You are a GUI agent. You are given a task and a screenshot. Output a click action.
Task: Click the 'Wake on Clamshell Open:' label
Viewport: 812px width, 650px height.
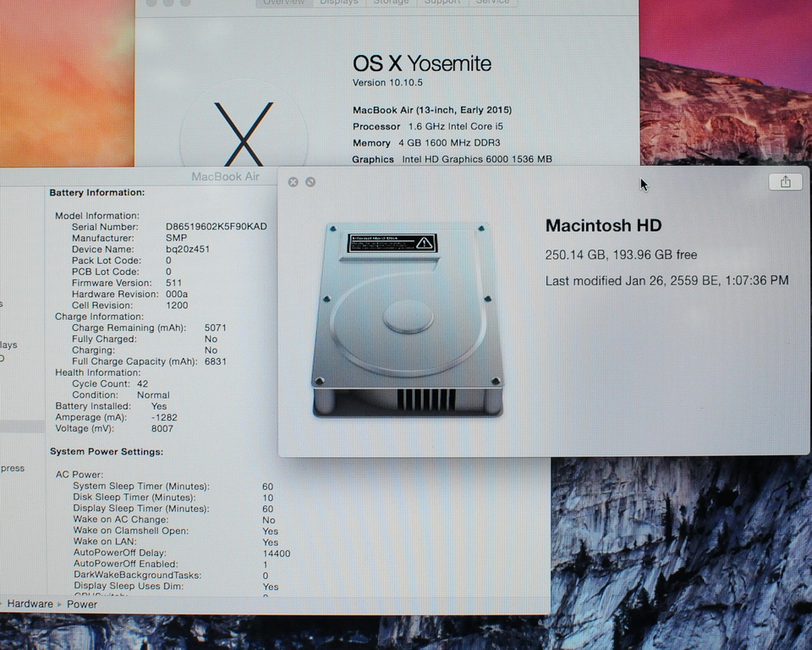coord(131,531)
